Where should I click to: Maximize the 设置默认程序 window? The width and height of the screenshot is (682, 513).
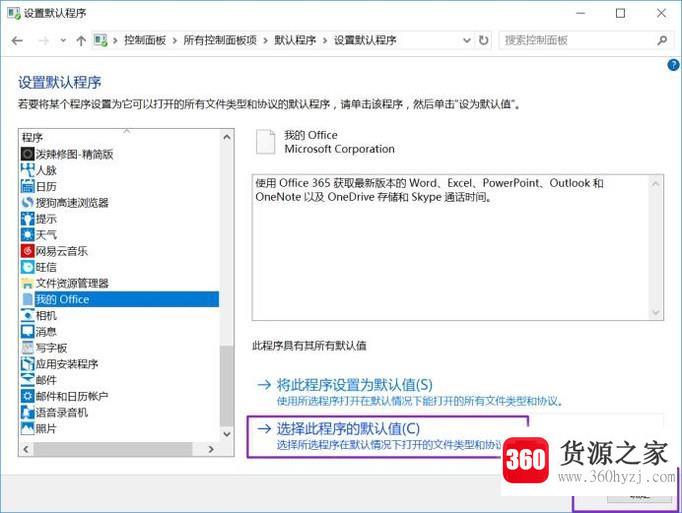pyautogui.click(x=620, y=13)
